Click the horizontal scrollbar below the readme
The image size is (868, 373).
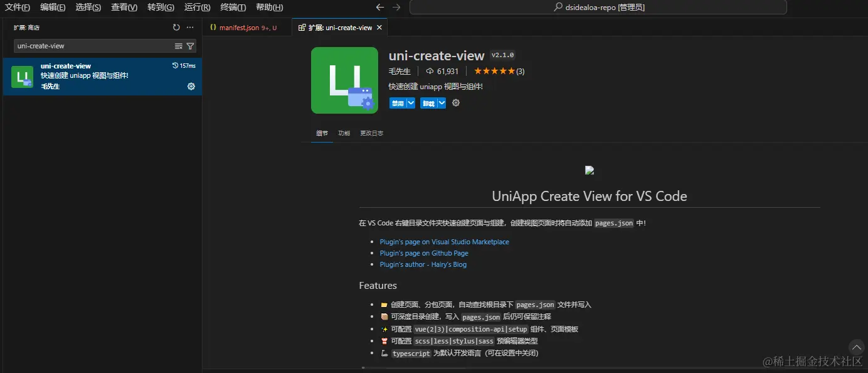pyautogui.click(x=414, y=368)
